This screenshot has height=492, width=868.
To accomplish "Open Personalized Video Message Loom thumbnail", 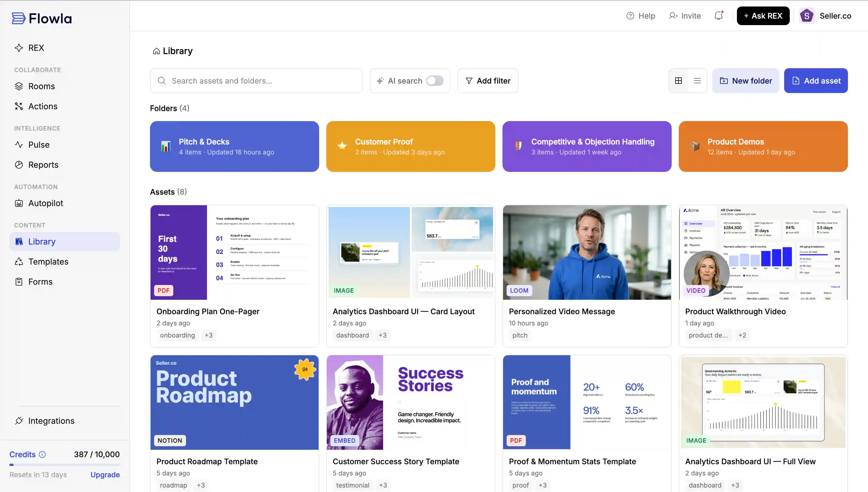I will coord(587,252).
